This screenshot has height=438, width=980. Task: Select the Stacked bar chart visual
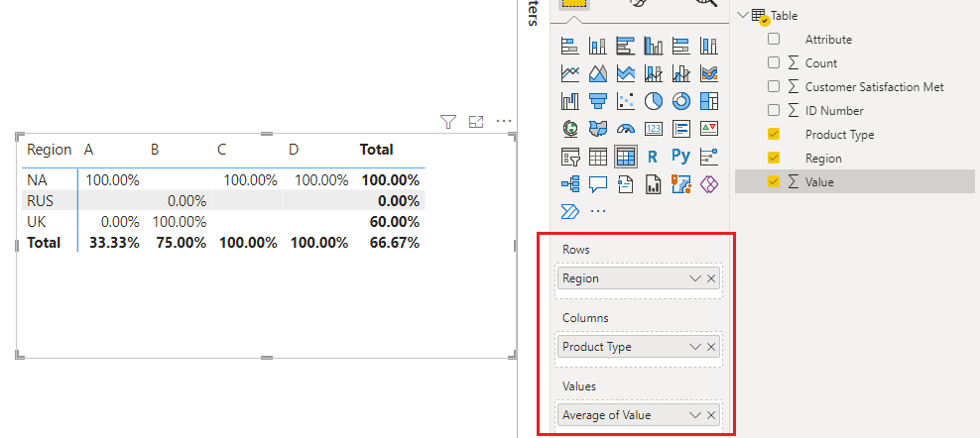(570, 46)
